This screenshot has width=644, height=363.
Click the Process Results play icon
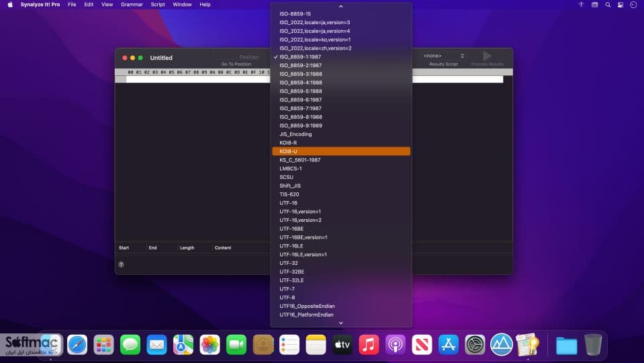coord(487,56)
